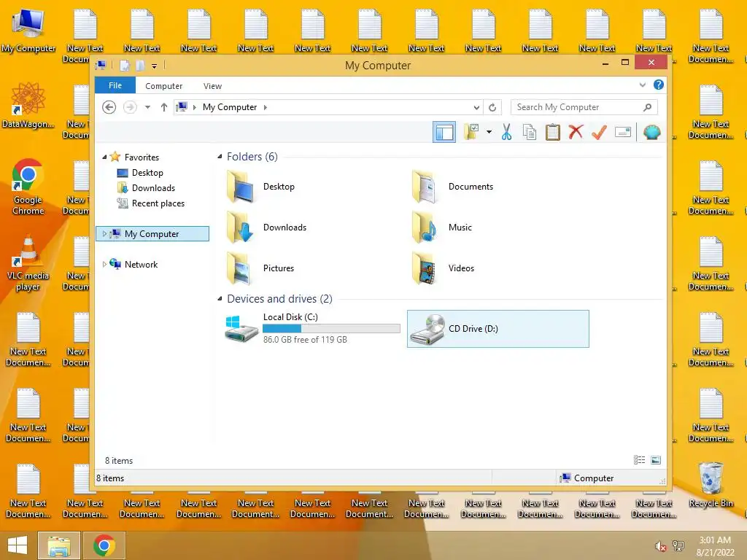Select Favorites in navigation pane
This screenshot has height=560, width=747.
142,157
